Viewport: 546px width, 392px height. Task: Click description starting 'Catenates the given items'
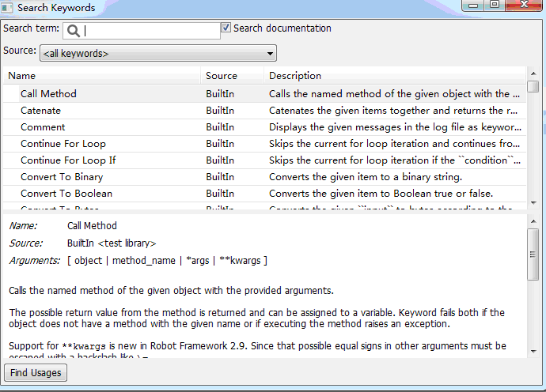[x=393, y=111]
